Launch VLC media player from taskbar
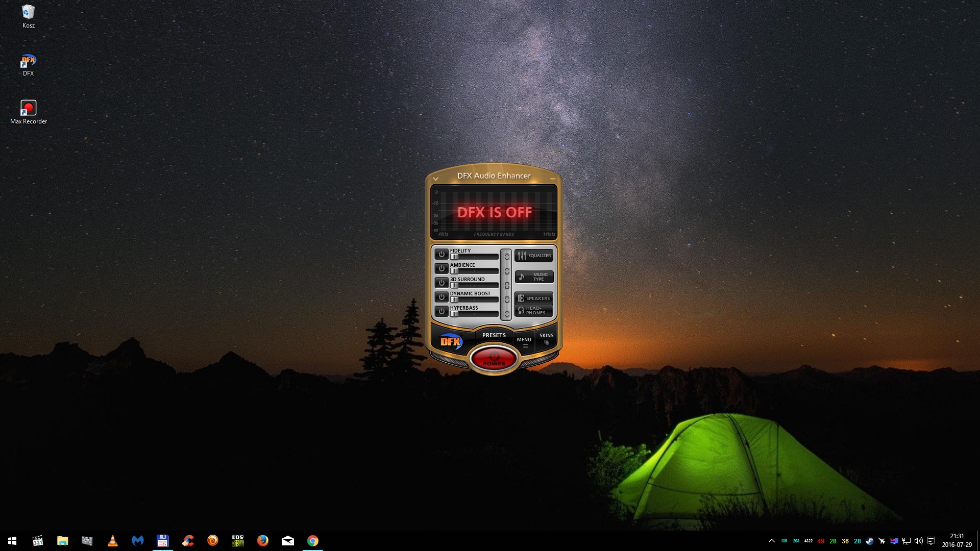This screenshot has height=551, width=980. tap(112, 541)
